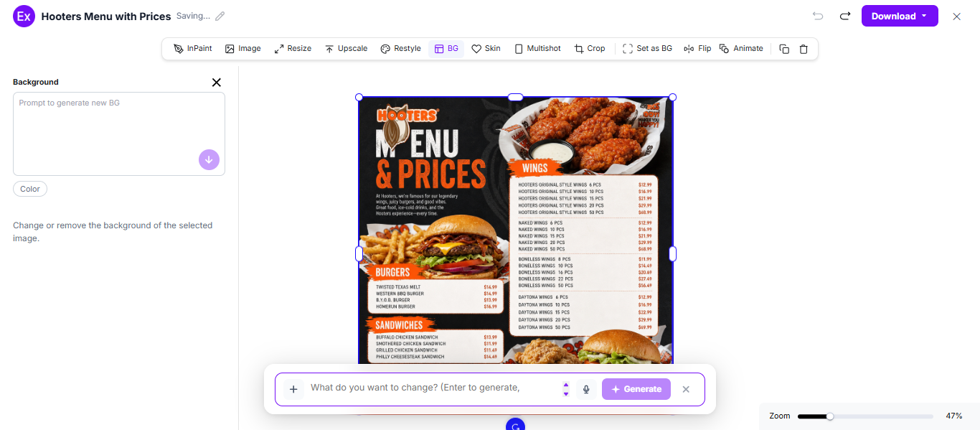Focus the background prompt text area

[119, 134]
